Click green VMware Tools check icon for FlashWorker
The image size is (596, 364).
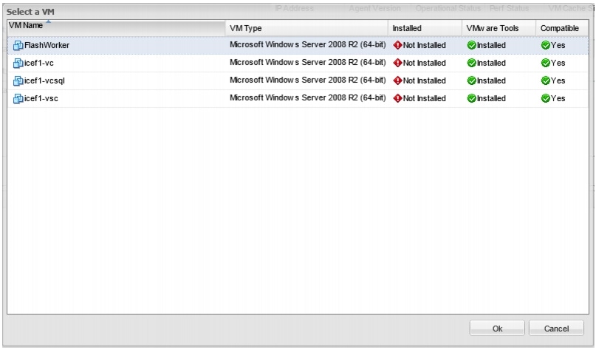(472, 45)
